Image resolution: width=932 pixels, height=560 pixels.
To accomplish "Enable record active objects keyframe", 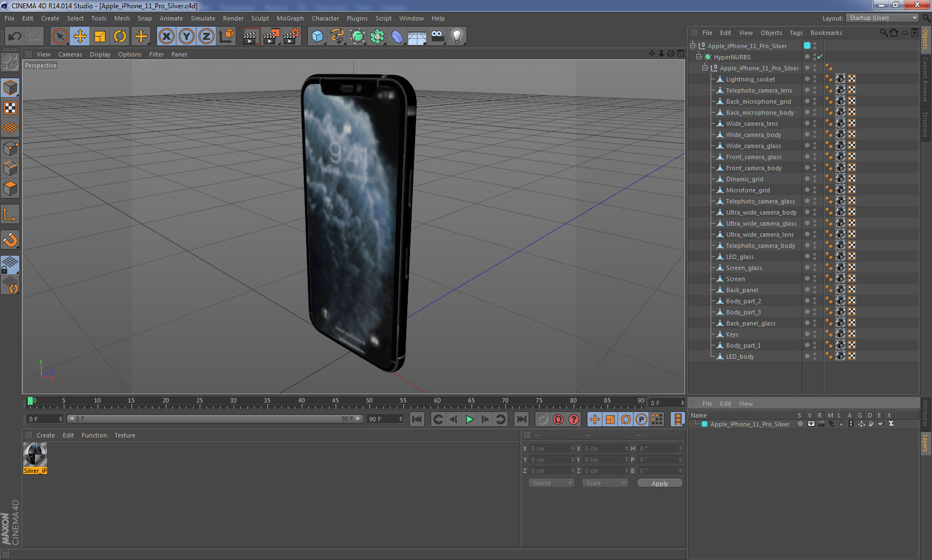I will (x=543, y=419).
